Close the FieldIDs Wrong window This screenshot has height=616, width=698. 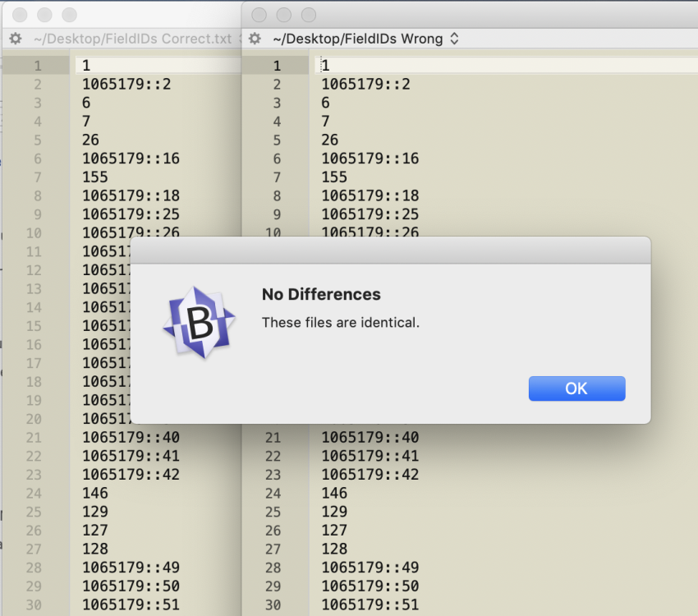pyautogui.click(x=259, y=15)
